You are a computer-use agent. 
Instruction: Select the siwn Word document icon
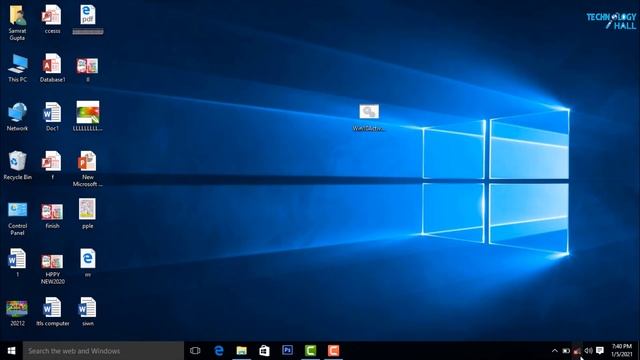click(x=87, y=308)
